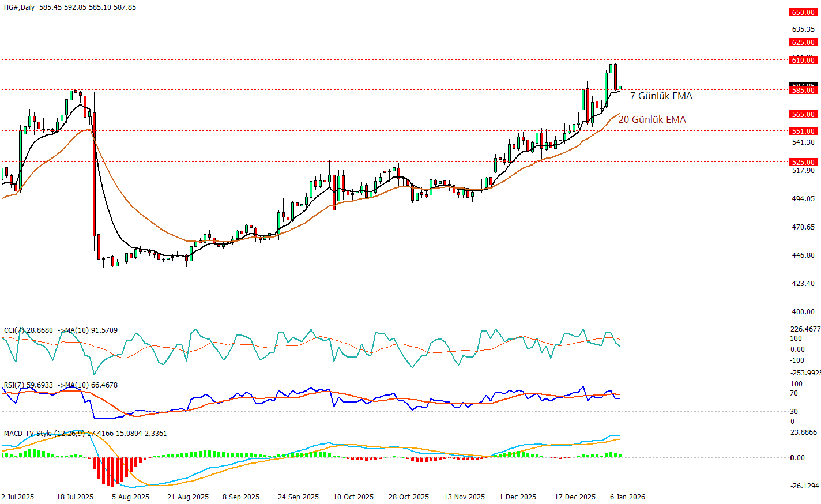This screenshot has width=821, height=504.
Task: Click the 10 Oct 2025 date label
Action: click(x=353, y=497)
